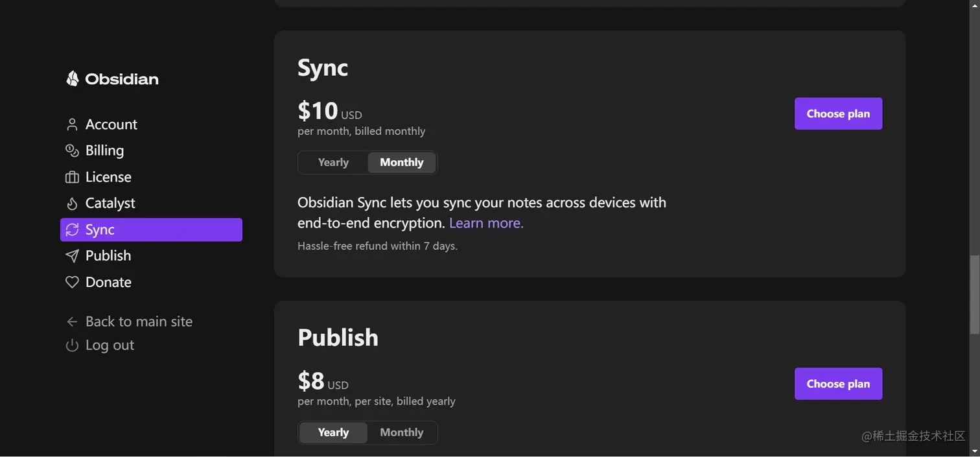Viewport: 980px width, 457px height.
Task: Click the Log out power icon
Action: (72, 346)
